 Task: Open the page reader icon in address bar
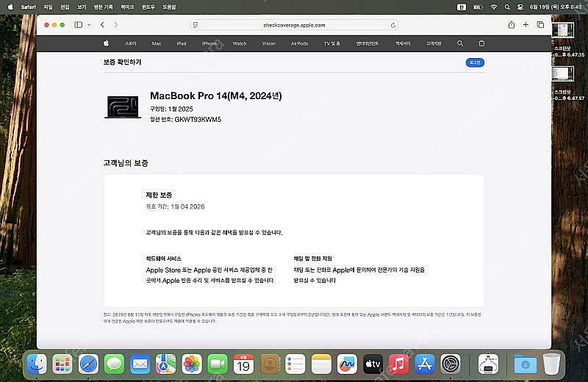(196, 25)
